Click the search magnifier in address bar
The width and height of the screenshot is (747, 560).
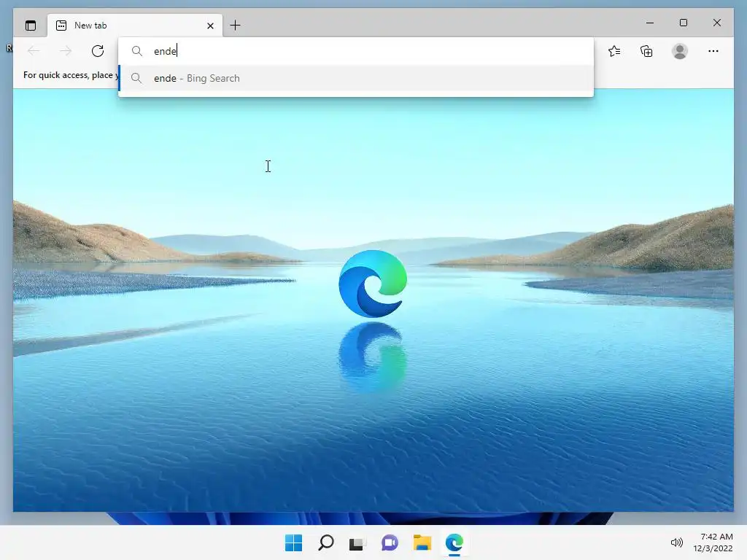tap(136, 51)
